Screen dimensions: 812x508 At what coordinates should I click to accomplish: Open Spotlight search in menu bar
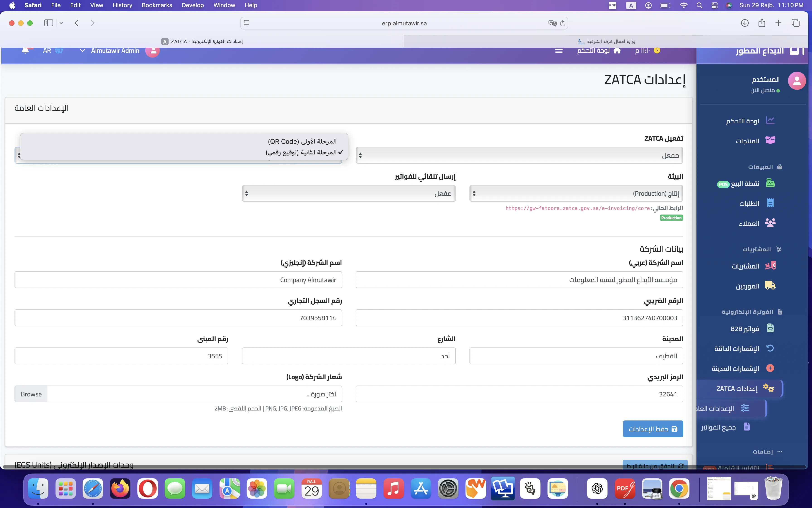[699, 5]
